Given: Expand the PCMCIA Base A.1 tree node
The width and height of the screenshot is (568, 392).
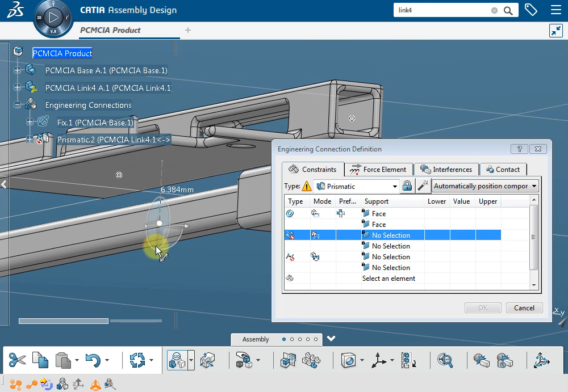Looking at the screenshot, I should [18, 70].
